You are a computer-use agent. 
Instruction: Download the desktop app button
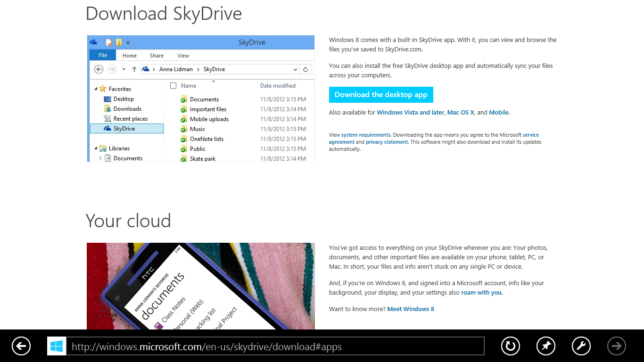[x=381, y=95]
